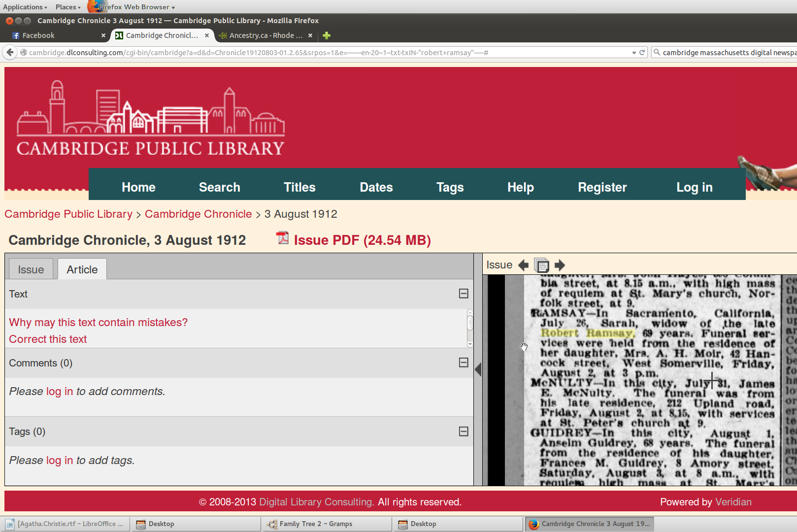Reload the page with the refresh icon
797x532 pixels.
point(642,52)
